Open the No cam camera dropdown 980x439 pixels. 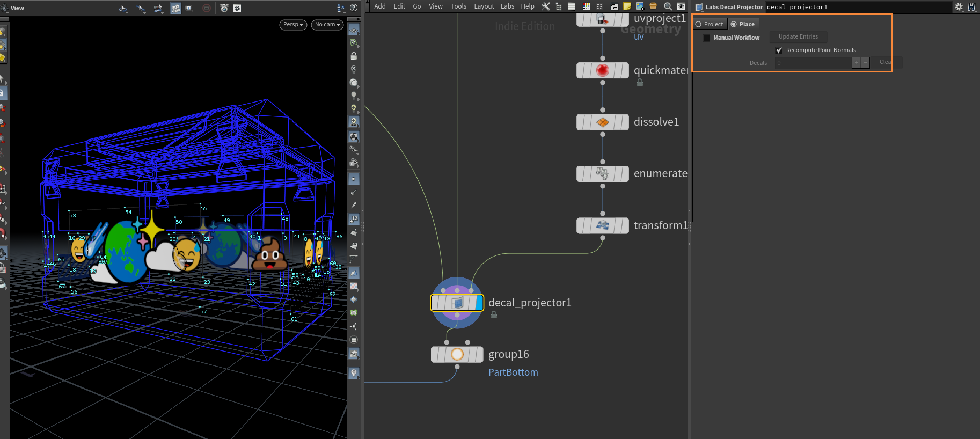coord(327,25)
